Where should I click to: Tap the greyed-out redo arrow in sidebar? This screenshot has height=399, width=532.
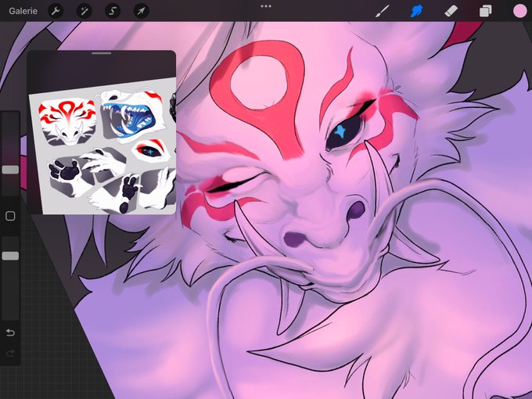coord(10,354)
